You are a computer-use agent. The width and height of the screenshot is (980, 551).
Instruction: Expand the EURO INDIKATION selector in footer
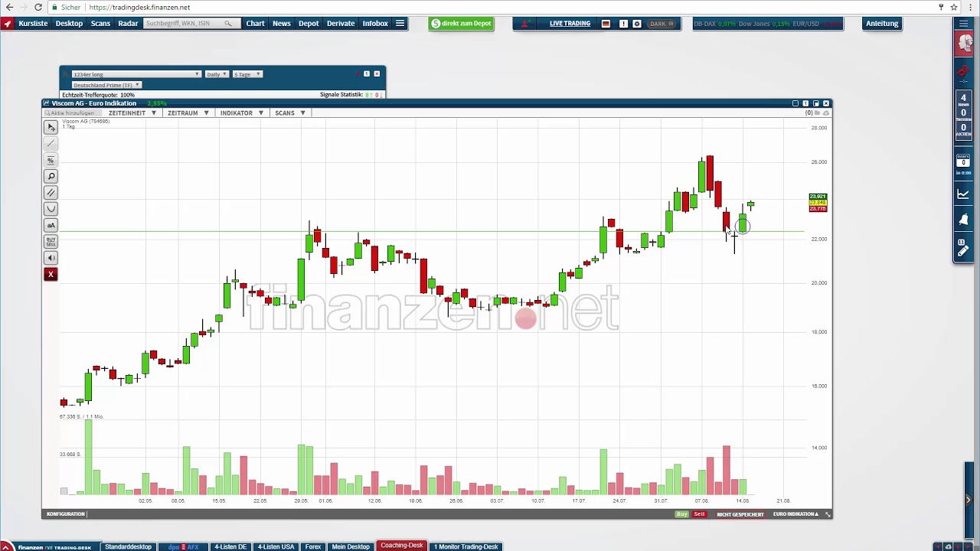(796, 514)
